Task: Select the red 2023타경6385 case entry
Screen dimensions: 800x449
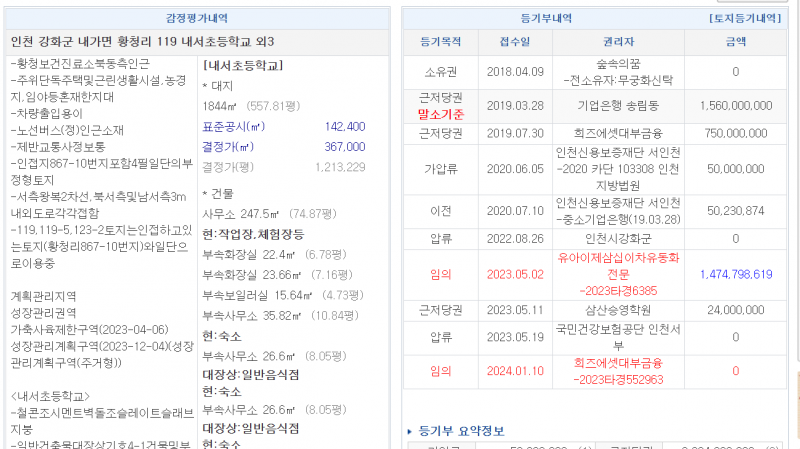Action: 618,291
